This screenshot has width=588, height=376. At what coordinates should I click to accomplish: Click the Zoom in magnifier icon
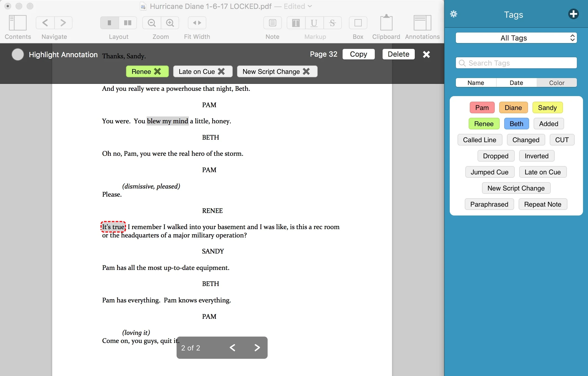coord(170,23)
